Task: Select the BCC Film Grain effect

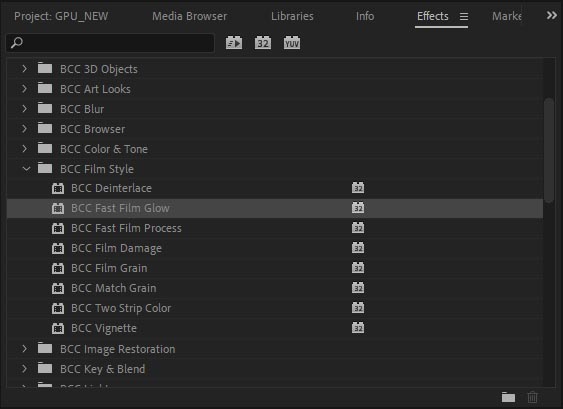Action: pyautogui.click(x=275, y=268)
